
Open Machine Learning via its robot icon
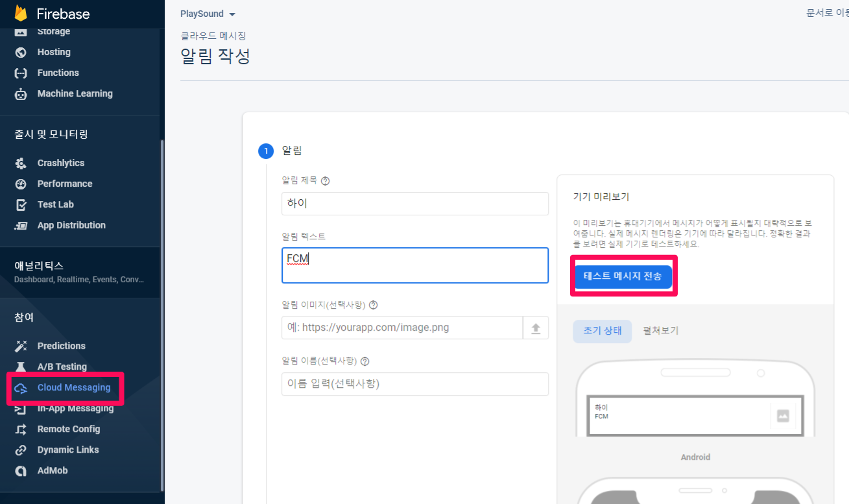coord(21,93)
